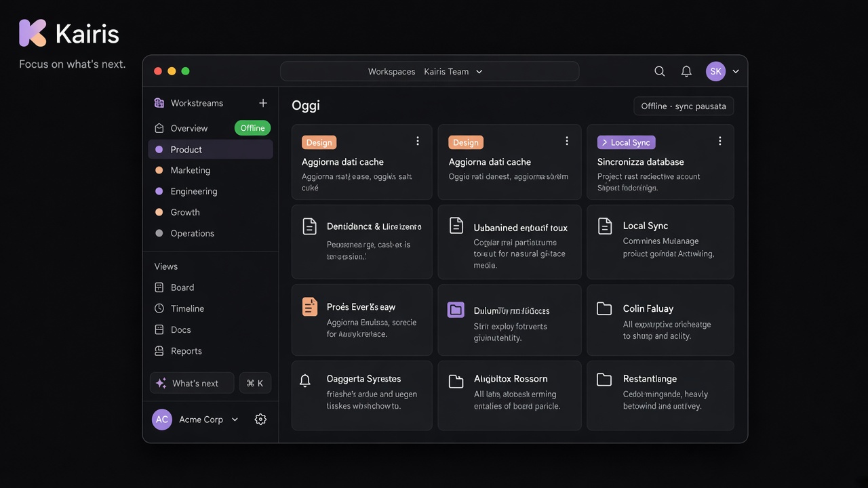Click the purple folder icon card
This screenshot has width=868, height=488.
[456, 310]
